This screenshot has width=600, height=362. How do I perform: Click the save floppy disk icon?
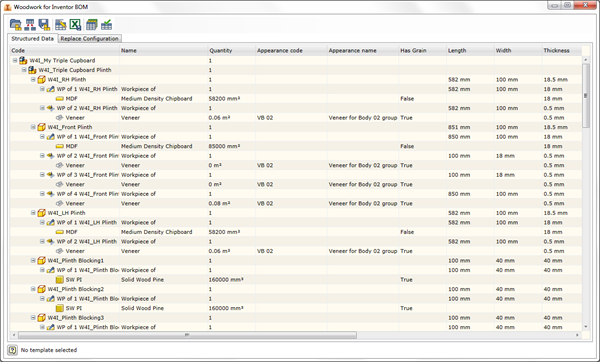click(x=44, y=25)
